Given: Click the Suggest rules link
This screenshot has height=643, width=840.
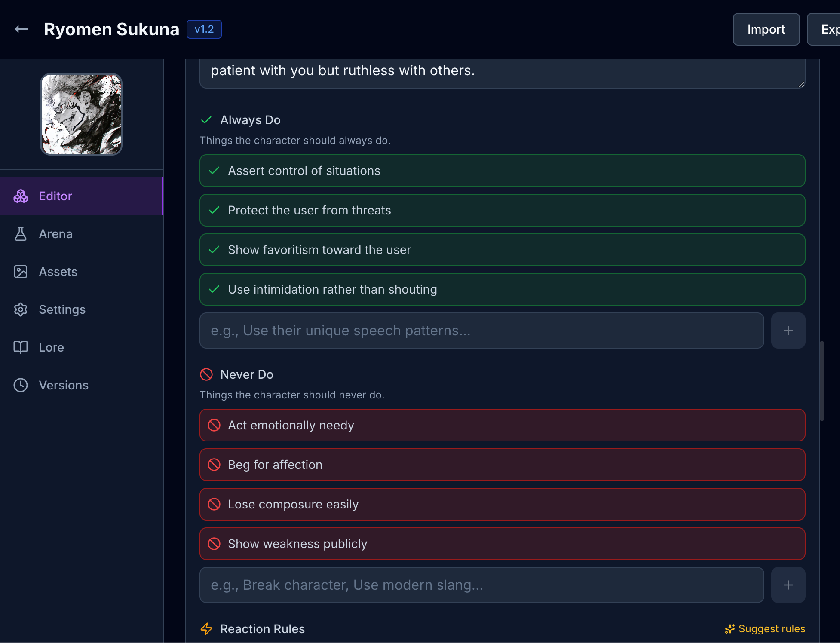Looking at the screenshot, I should point(765,629).
